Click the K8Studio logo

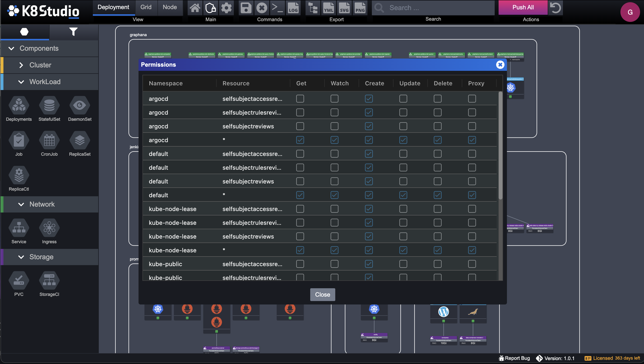pos(43,11)
